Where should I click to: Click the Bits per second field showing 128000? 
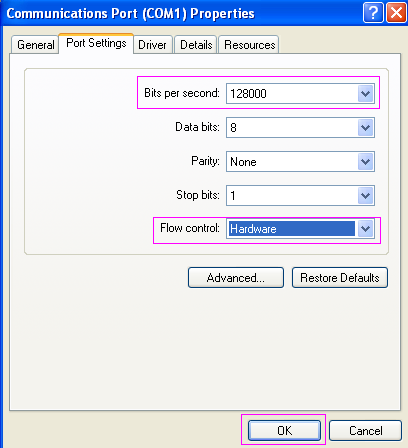[x=300, y=94]
